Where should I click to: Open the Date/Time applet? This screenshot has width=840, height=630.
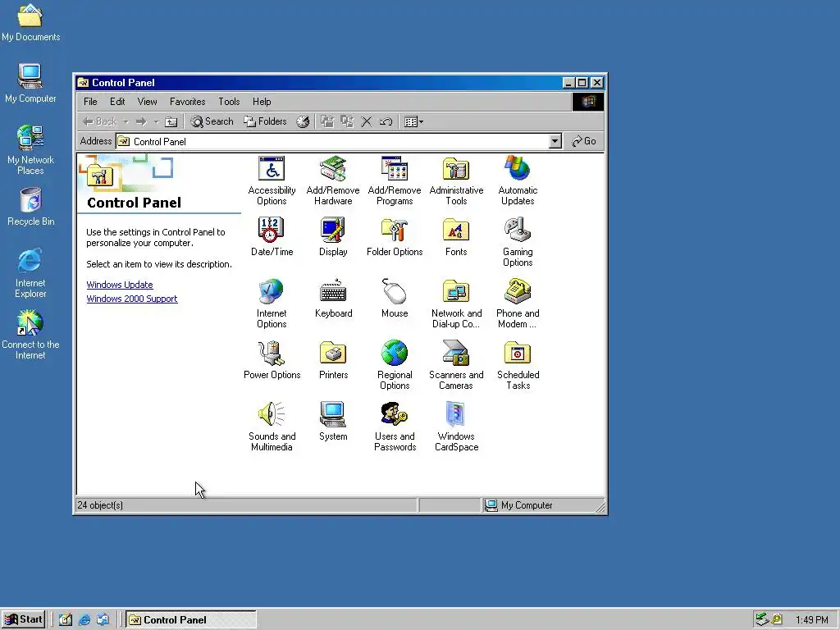(x=272, y=237)
